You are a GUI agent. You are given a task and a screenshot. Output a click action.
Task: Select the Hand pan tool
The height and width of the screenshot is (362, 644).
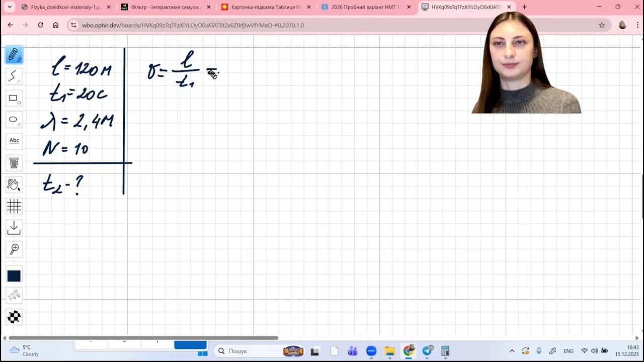(x=14, y=185)
